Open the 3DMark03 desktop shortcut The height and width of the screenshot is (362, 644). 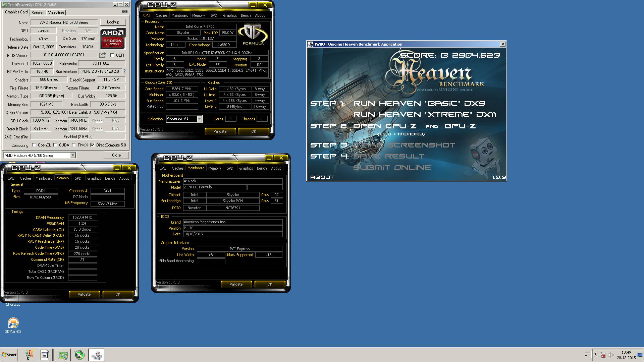pyautogui.click(x=13, y=325)
